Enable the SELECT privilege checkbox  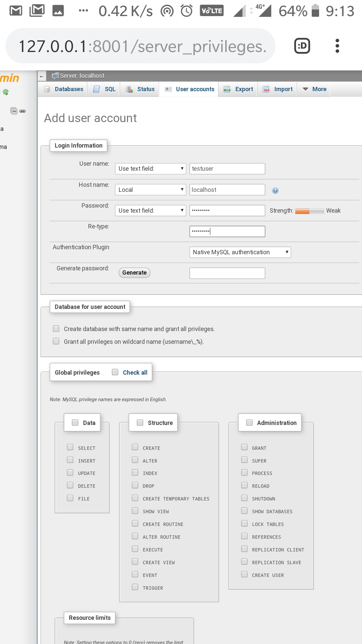click(70, 447)
